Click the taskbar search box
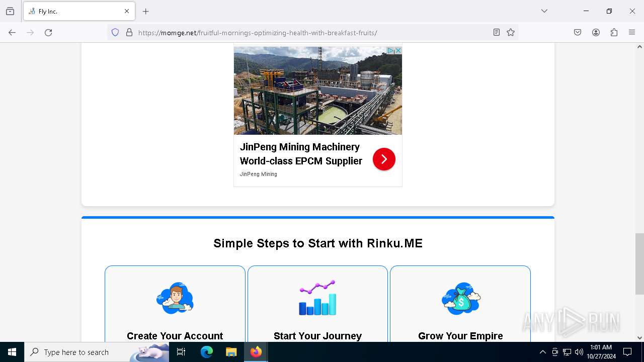644x362 pixels. click(x=97, y=352)
